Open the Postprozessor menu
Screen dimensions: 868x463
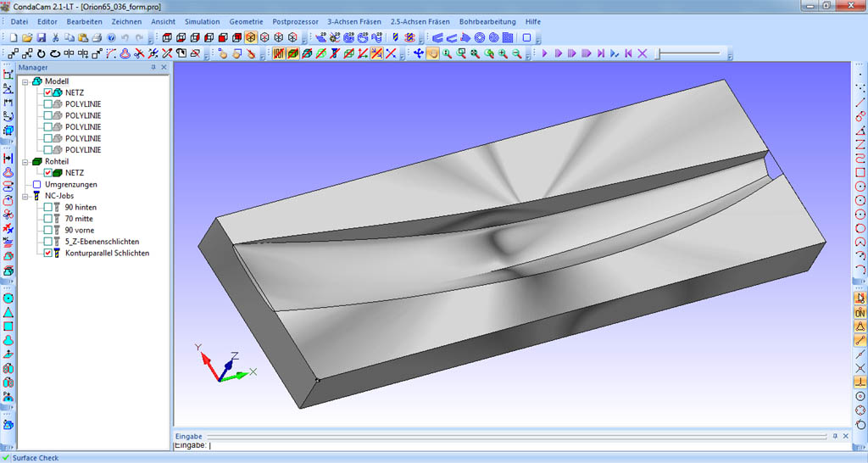click(x=295, y=21)
